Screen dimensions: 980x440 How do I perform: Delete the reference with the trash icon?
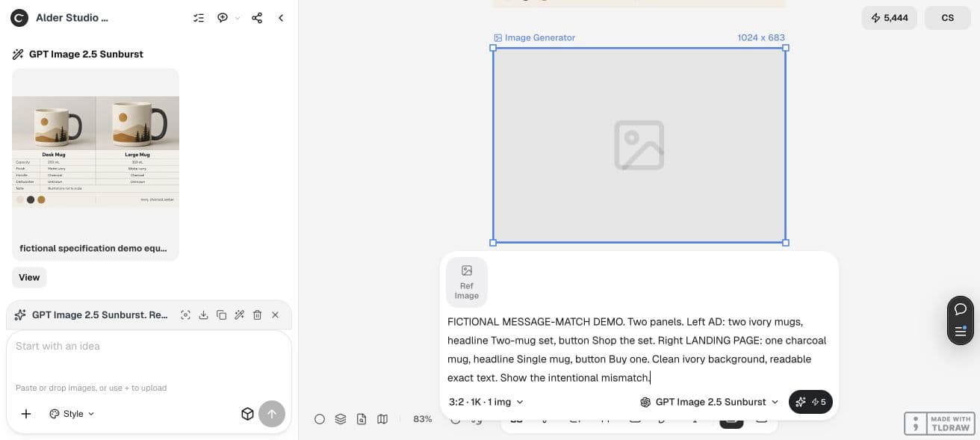[x=257, y=315]
